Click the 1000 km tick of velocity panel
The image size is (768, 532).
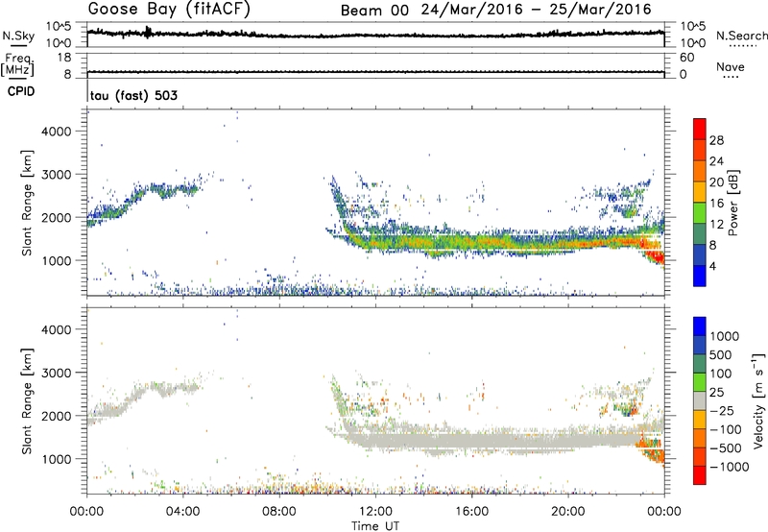click(57, 459)
